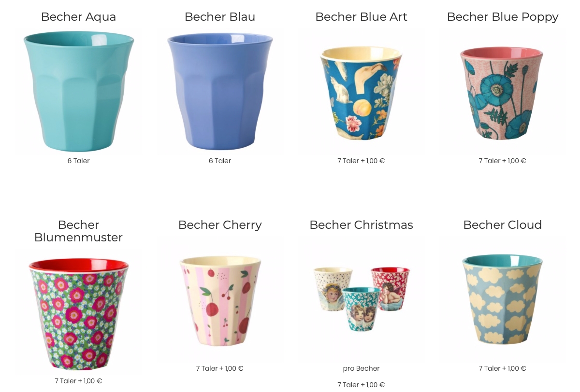
Task: Click the 6 Taler price under Becher Aqua
Action: (78, 161)
